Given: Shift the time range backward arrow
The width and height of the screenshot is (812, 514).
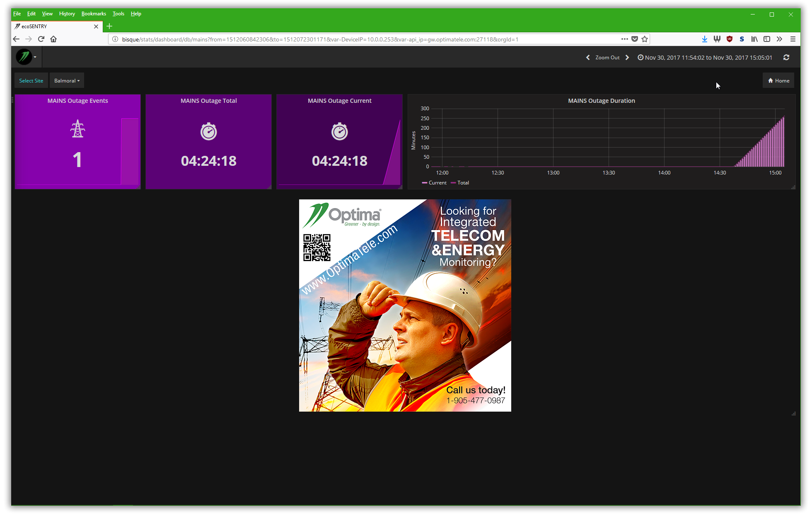Looking at the screenshot, I should point(588,58).
